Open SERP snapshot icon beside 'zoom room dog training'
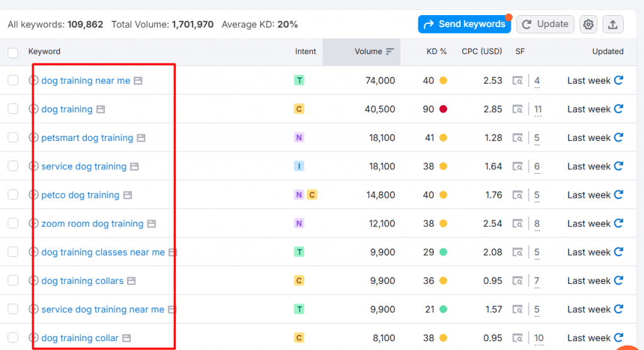644x350 pixels. (152, 223)
